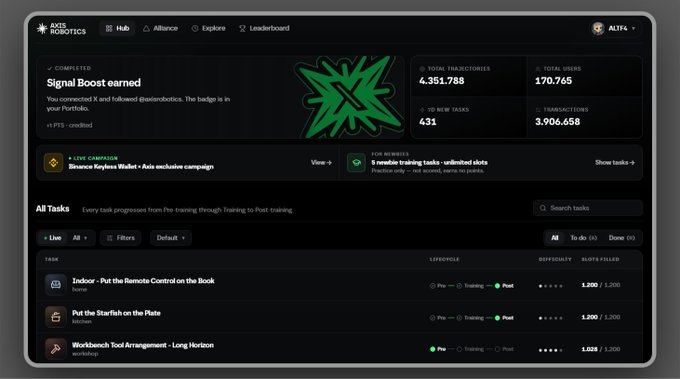
Task: Click the Lifecycle column header
Action: pyautogui.click(x=445, y=259)
